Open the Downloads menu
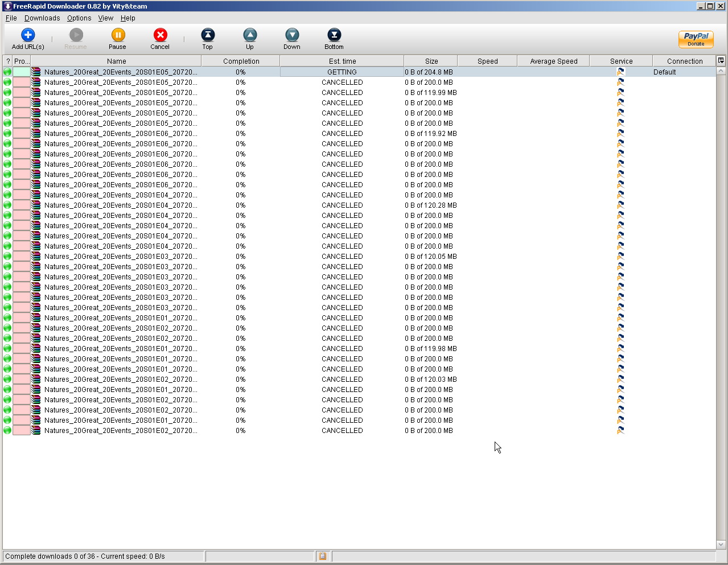 coord(42,18)
